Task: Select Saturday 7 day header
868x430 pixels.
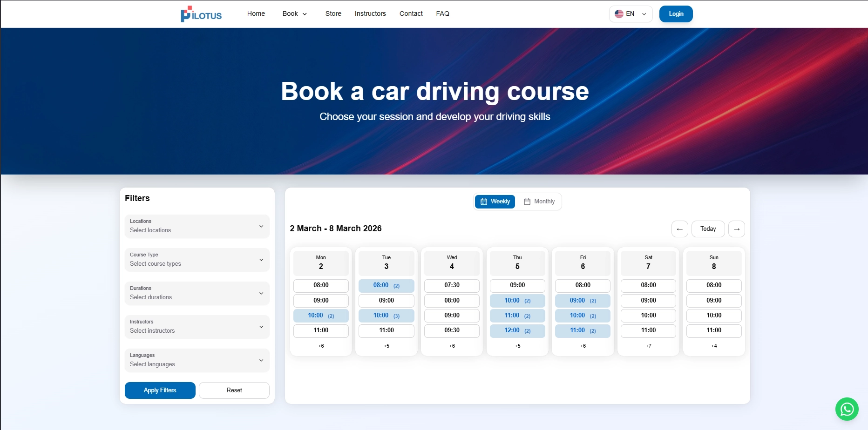Action: (648, 263)
